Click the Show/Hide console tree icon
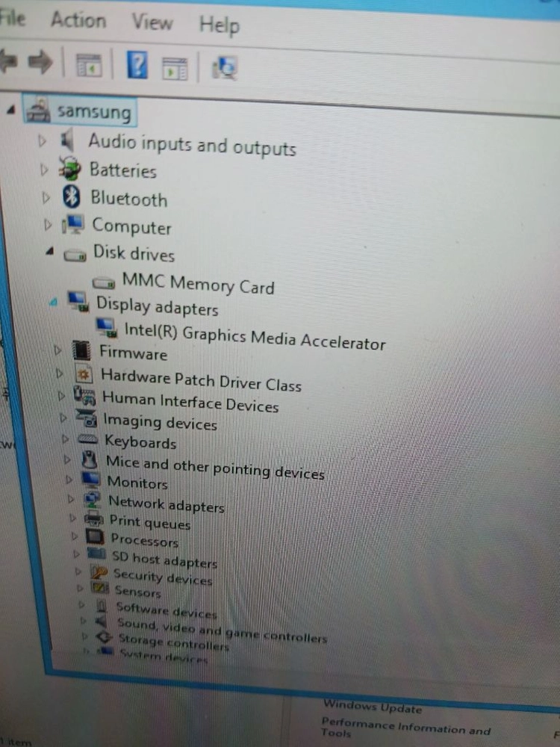 tap(89, 65)
